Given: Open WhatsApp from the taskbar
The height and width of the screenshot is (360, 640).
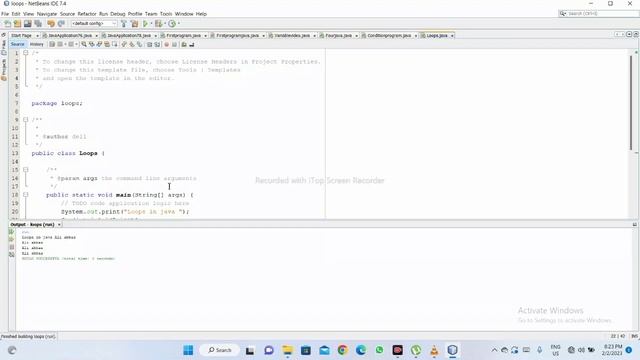Looking at the screenshot, I should click(x=379, y=350).
